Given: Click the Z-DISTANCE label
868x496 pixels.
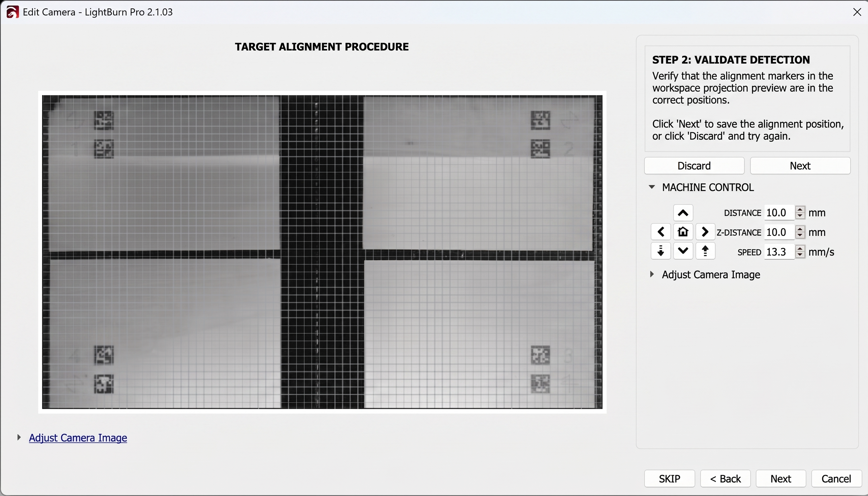Looking at the screenshot, I should point(739,233).
